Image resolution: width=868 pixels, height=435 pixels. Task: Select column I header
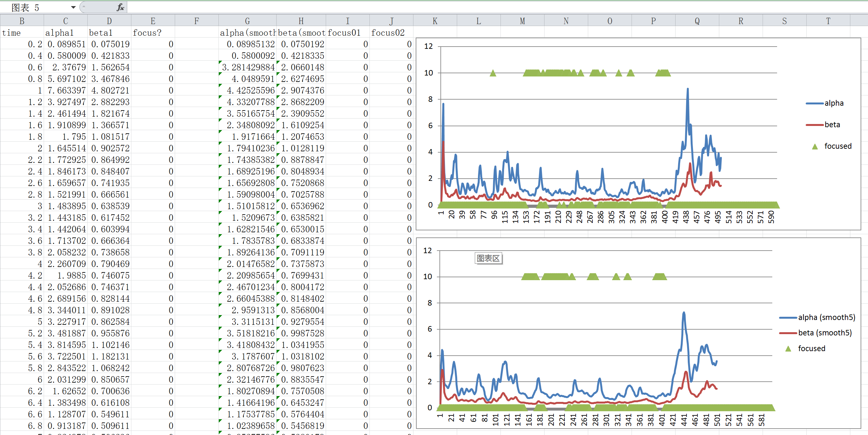tap(348, 21)
